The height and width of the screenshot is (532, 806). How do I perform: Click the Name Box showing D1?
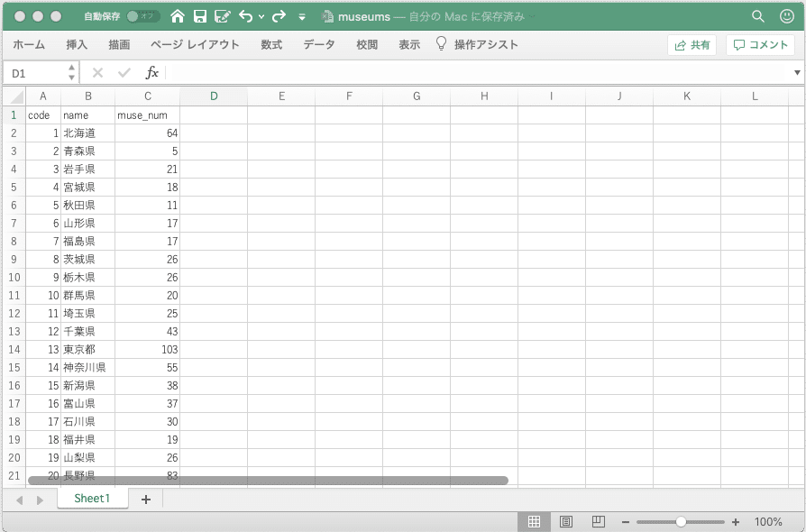34,74
